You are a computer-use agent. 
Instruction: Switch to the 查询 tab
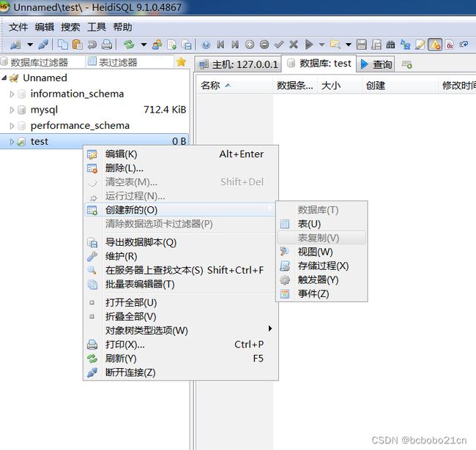[x=376, y=64]
